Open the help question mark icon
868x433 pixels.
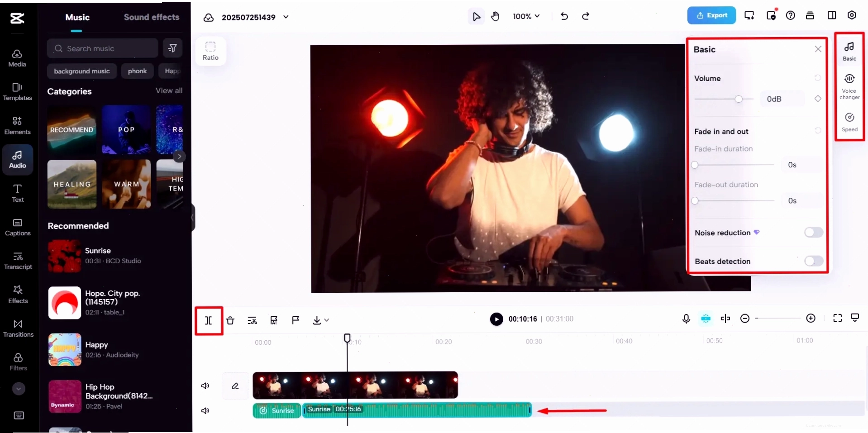click(x=790, y=15)
